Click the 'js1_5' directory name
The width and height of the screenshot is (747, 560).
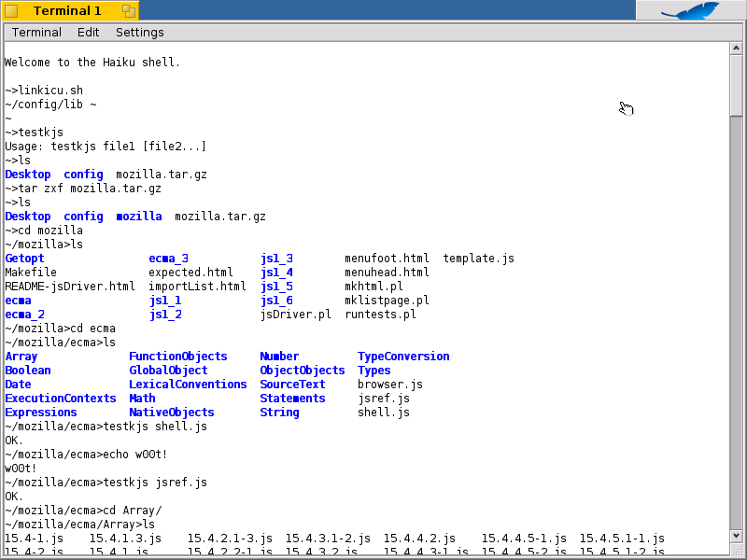pos(276,287)
